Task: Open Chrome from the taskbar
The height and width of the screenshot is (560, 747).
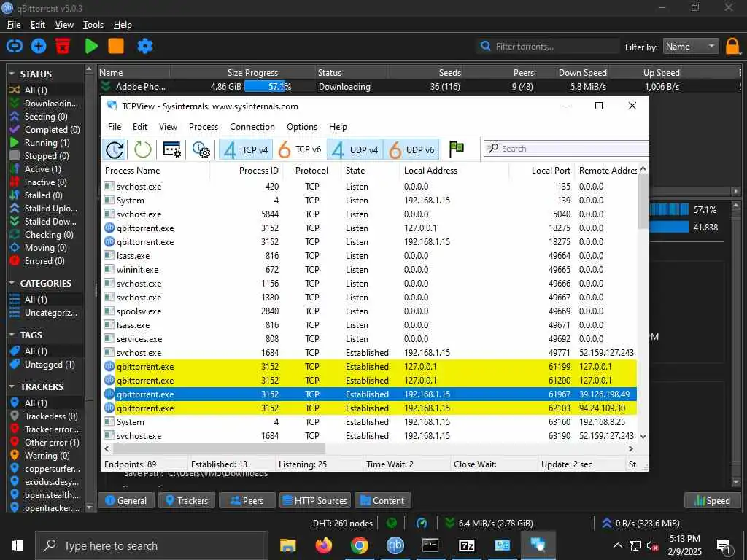Action: pos(359,545)
